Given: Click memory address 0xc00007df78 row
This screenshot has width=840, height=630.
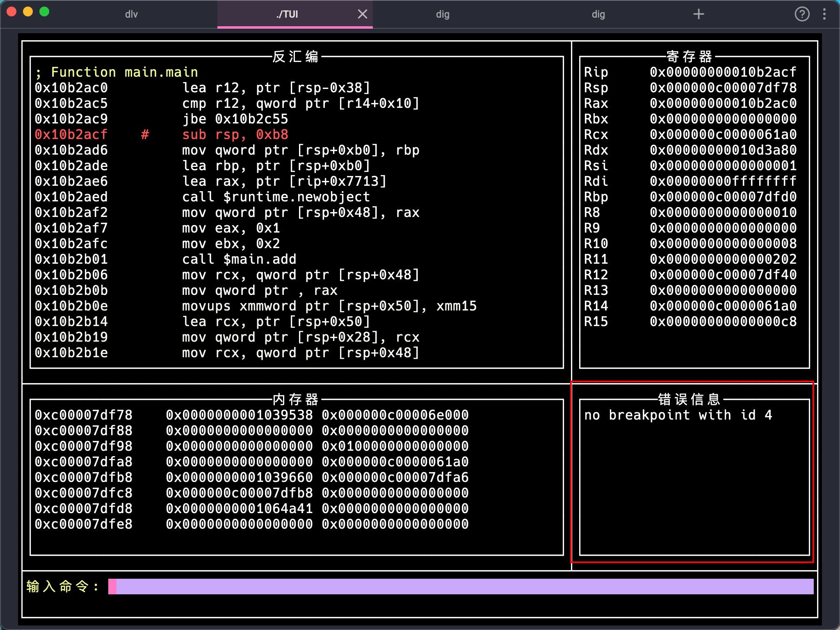Looking at the screenshot, I should tap(251, 415).
